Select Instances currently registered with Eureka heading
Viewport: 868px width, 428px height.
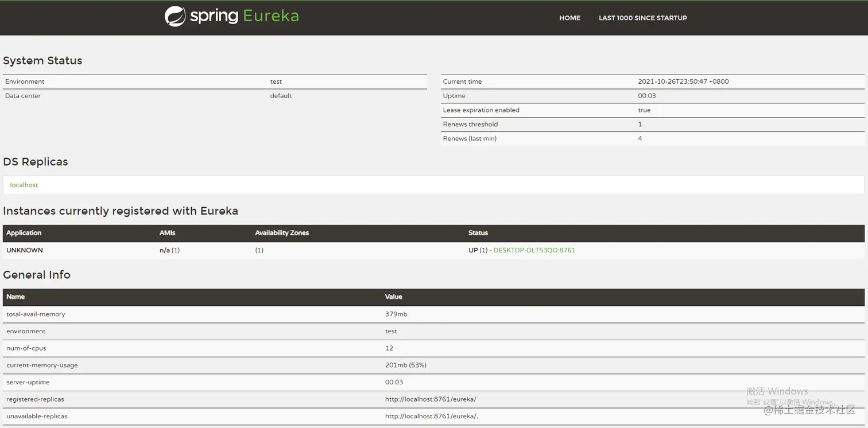pos(121,211)
